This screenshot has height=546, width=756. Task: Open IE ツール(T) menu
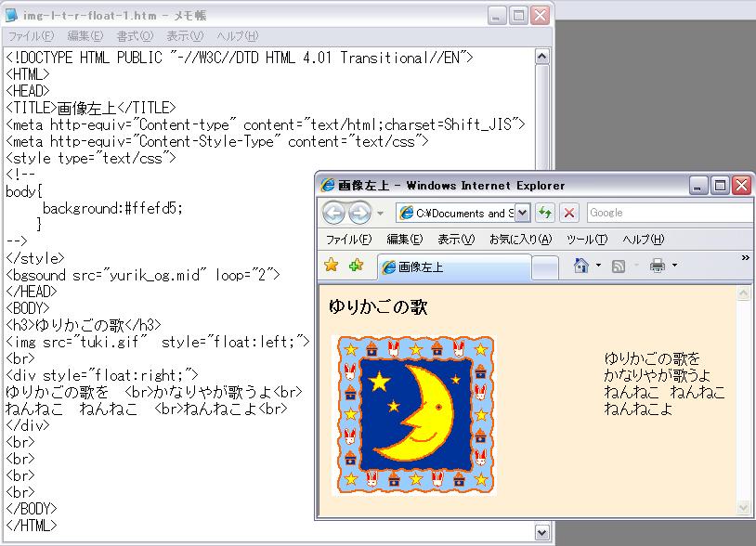586,240
